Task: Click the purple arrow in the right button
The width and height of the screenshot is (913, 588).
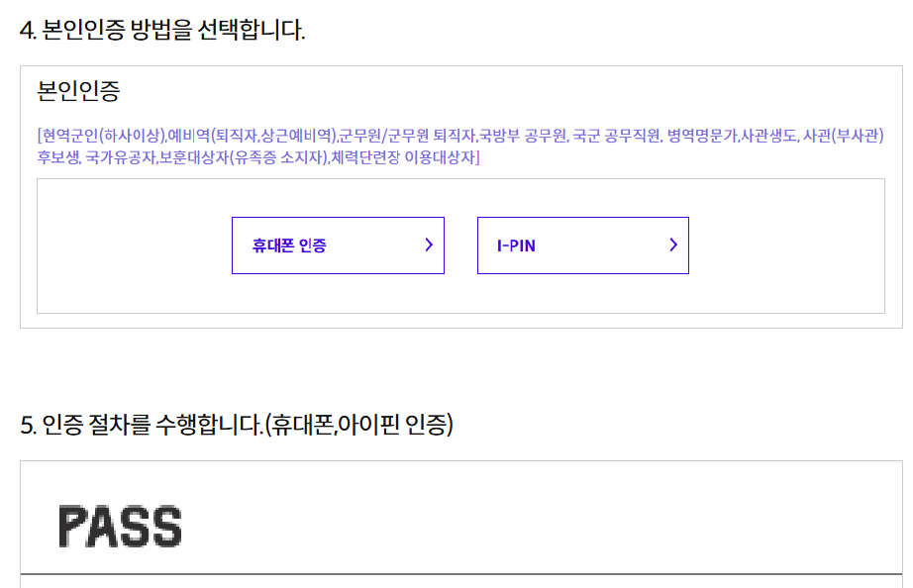Action: (674, 245)
